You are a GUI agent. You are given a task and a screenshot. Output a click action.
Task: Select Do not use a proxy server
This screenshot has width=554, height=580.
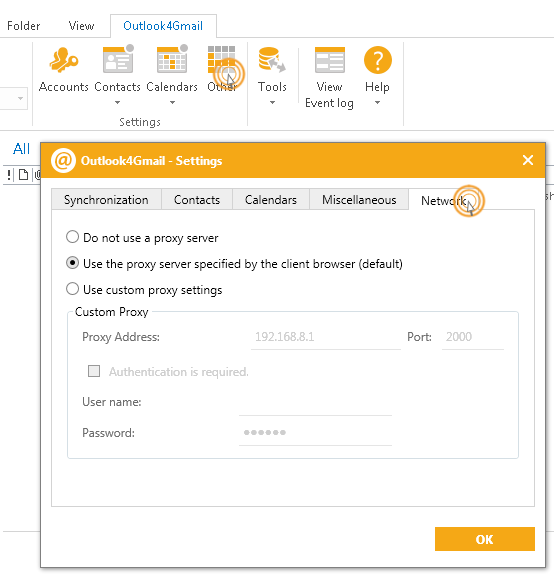click(x=72, y=237)
